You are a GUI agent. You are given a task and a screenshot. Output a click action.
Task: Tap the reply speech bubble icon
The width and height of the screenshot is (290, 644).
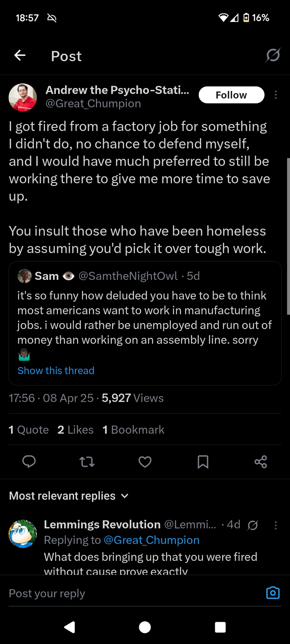tap(29, 462)
